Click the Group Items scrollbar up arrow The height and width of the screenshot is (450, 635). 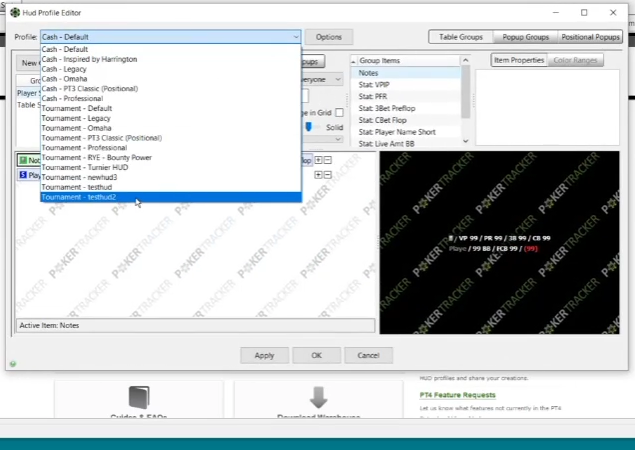(x=466, y=60)
